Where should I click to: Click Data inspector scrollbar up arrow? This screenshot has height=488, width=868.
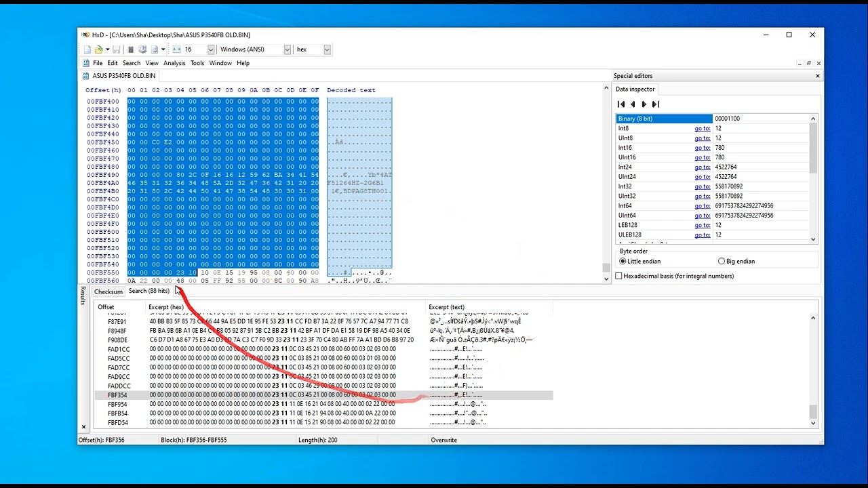point(813,119)
